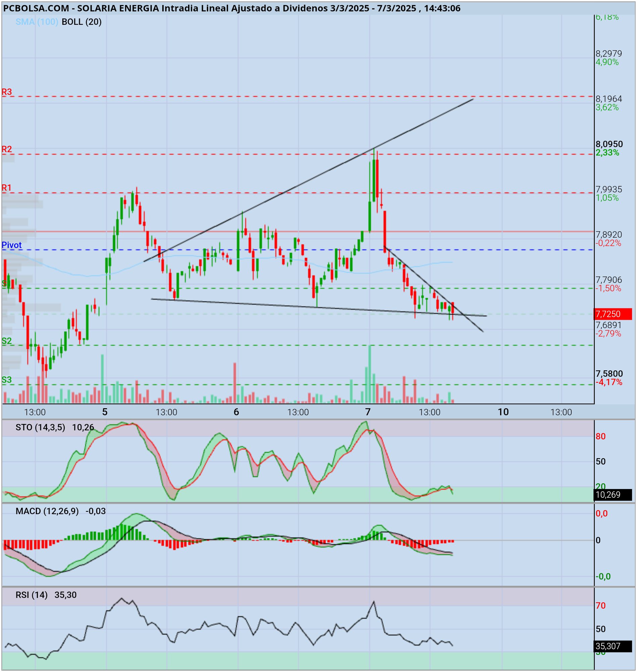Viewport: 637px width, 672px height.
Task: Click the blue Pivot label
Action: point(11,245)
